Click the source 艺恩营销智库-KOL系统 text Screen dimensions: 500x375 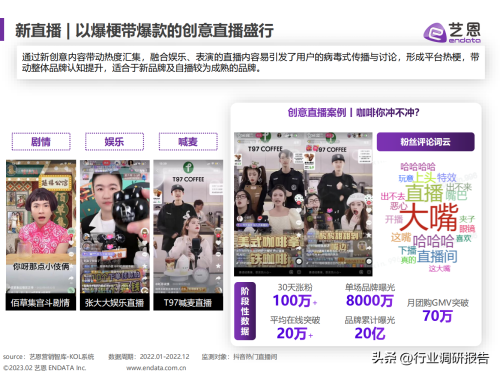click(x=48, y=357)
